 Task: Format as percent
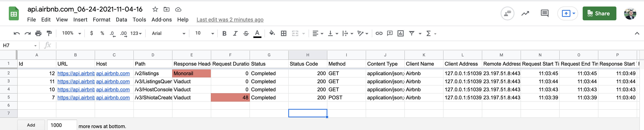point(102,33)
